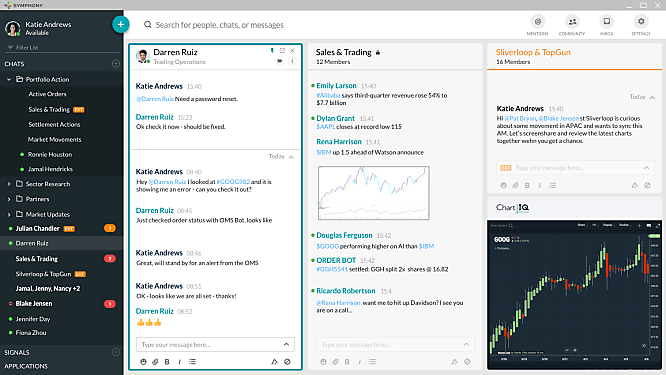Open the Inbox icon
The width and height of the screenshot is (666, 375).
click(x=607, y=21)
